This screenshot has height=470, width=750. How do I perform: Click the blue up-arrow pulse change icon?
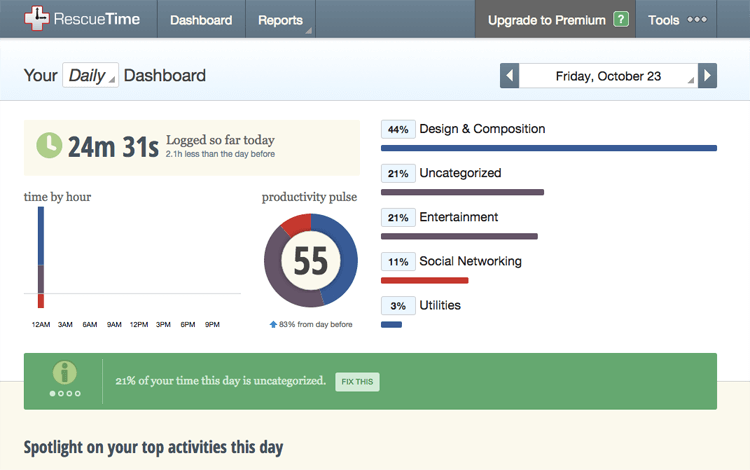[x=273, y=324]
